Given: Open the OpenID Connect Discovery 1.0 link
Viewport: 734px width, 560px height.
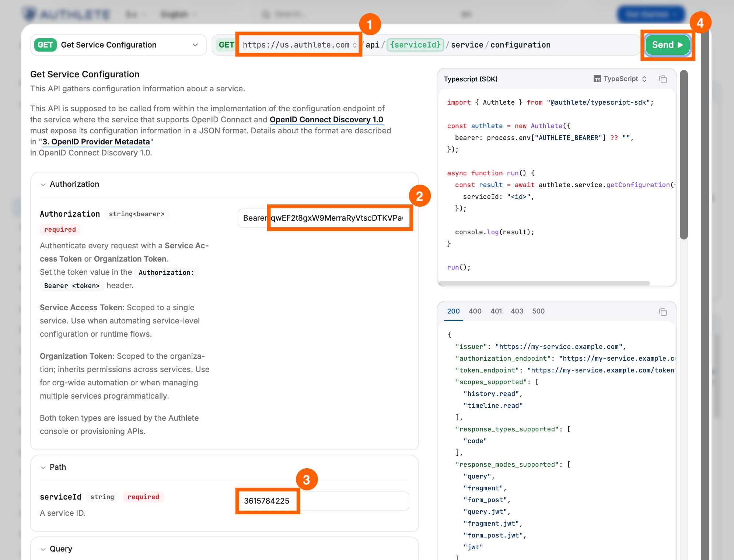Looking at the screenshot, I should [326, 120].
